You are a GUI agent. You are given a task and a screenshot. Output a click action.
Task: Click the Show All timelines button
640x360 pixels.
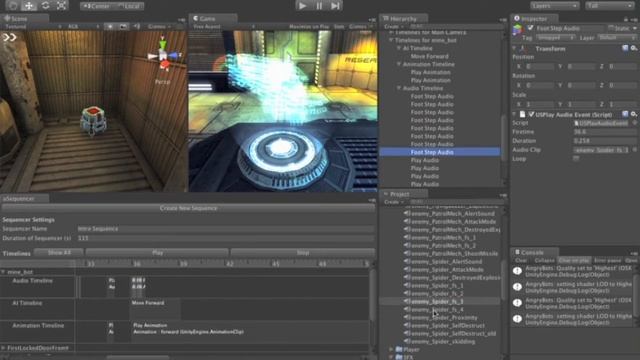pyautogui.click(x=59, y=253)
